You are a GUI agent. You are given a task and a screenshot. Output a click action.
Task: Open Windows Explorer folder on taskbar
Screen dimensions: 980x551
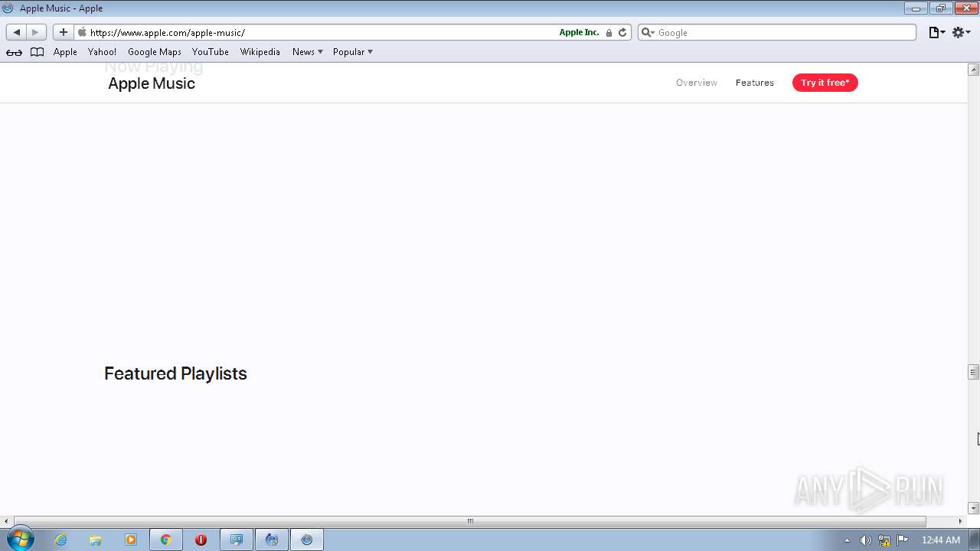(x=96, y=540)
